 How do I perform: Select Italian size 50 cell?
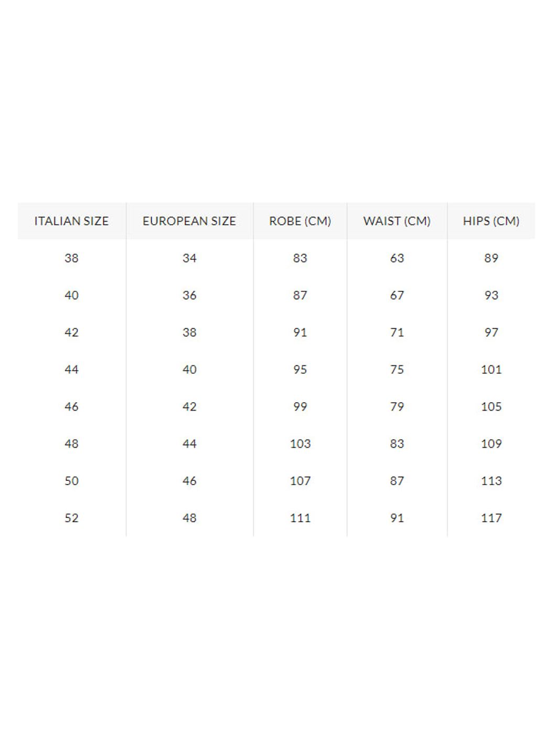[71, 481]
